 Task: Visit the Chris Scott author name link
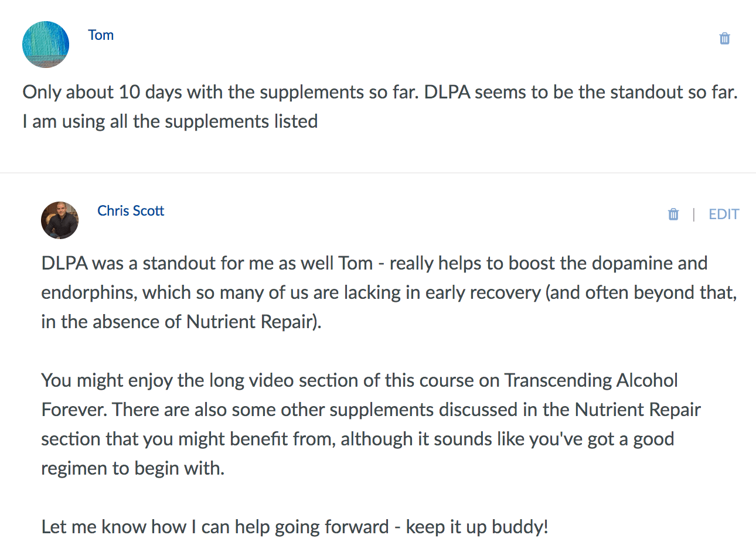point(131,211)
